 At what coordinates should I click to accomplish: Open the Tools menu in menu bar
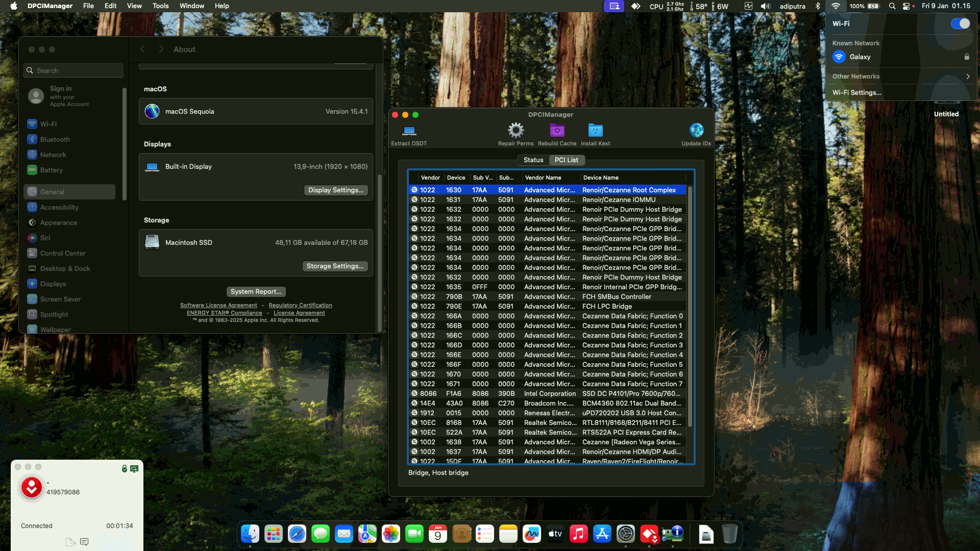(x=160, y=6)
